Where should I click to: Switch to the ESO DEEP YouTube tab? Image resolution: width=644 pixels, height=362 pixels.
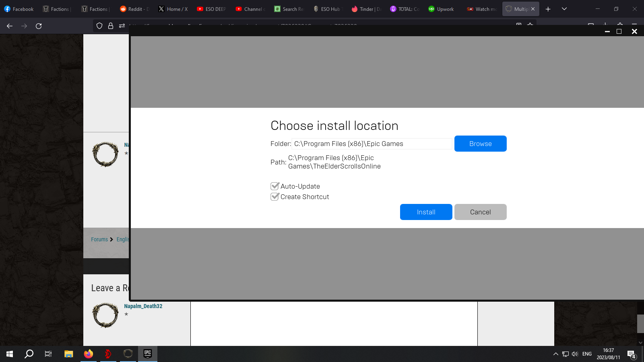(x=212, y=9)
